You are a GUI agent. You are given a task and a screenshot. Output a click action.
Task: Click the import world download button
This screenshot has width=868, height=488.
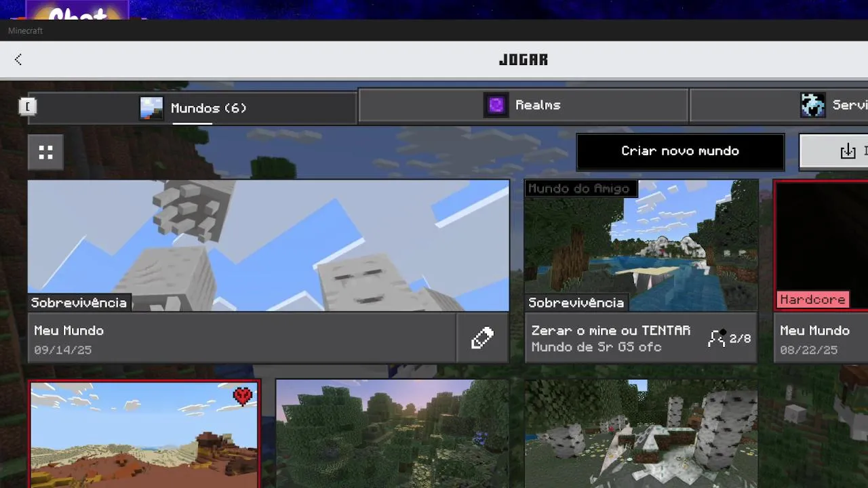click(x=834, y=151)
